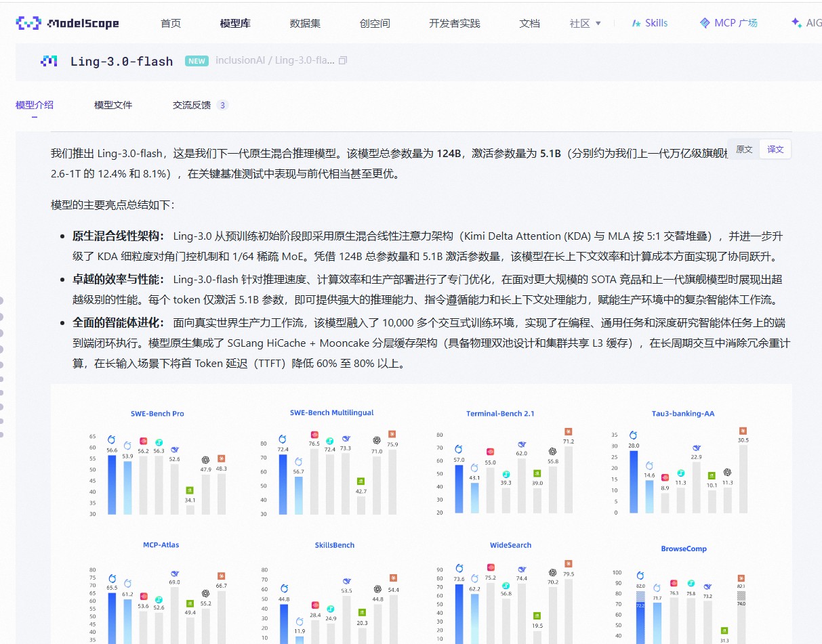Click the SkillsBench chart title
822x644 pixels.
[x=335, y=545]
